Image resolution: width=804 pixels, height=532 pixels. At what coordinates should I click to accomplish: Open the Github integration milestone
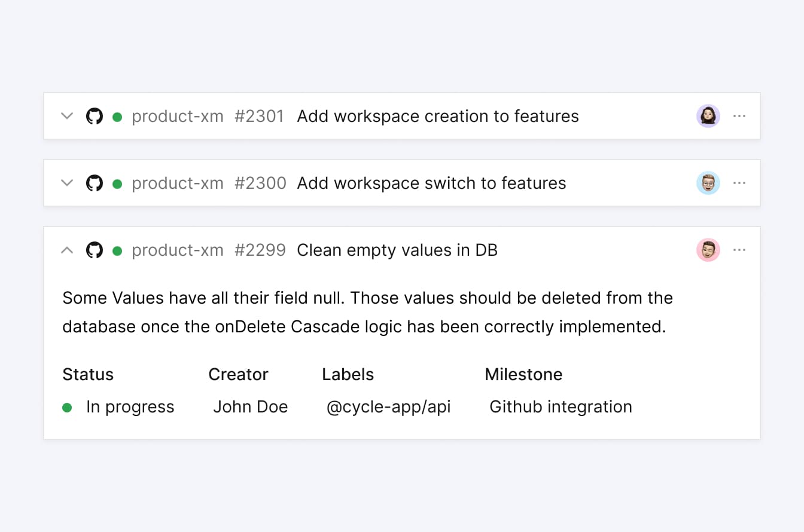[x=561, y=407]
